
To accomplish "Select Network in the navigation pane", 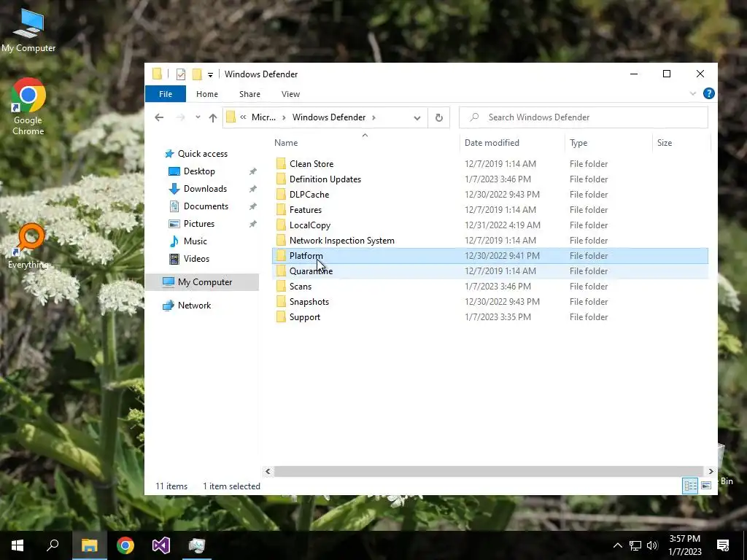I will 194,306.
